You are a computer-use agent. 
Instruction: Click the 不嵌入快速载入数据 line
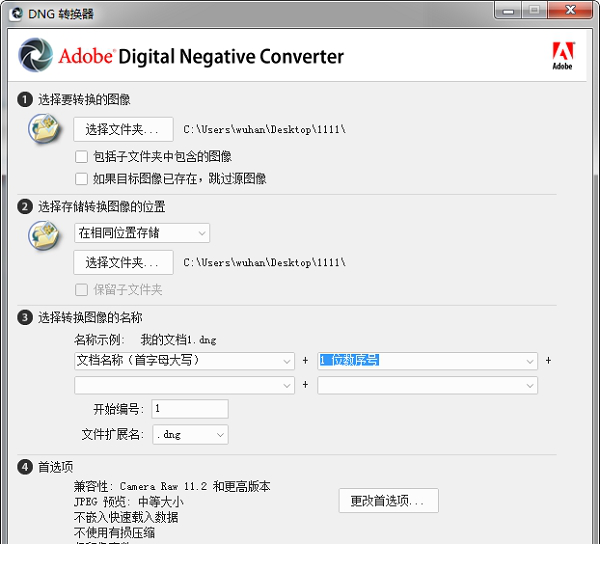[x=126, y=517]
